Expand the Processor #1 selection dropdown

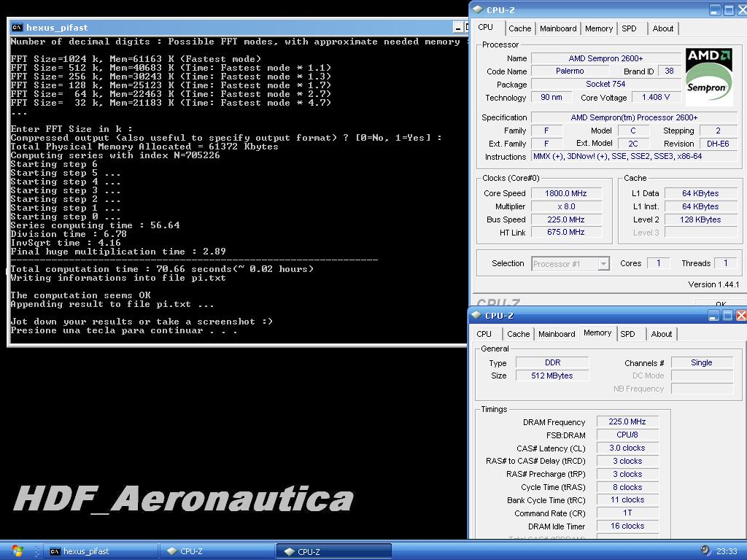603,264
